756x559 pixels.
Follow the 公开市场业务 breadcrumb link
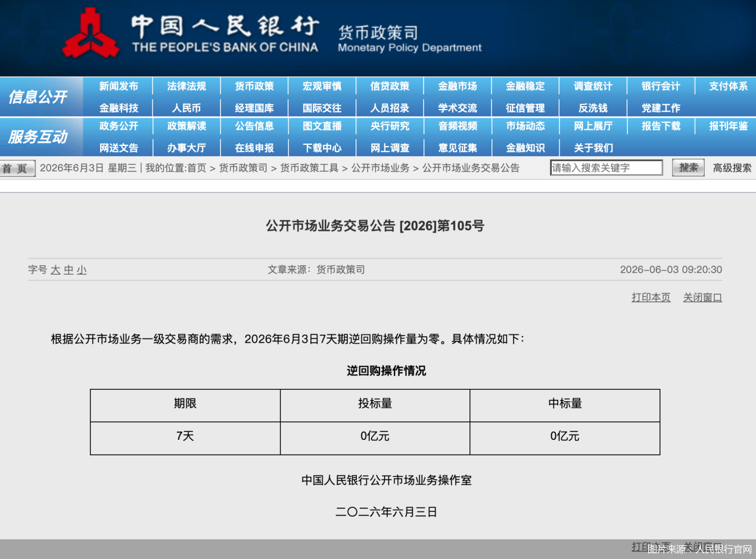[380, 168]
